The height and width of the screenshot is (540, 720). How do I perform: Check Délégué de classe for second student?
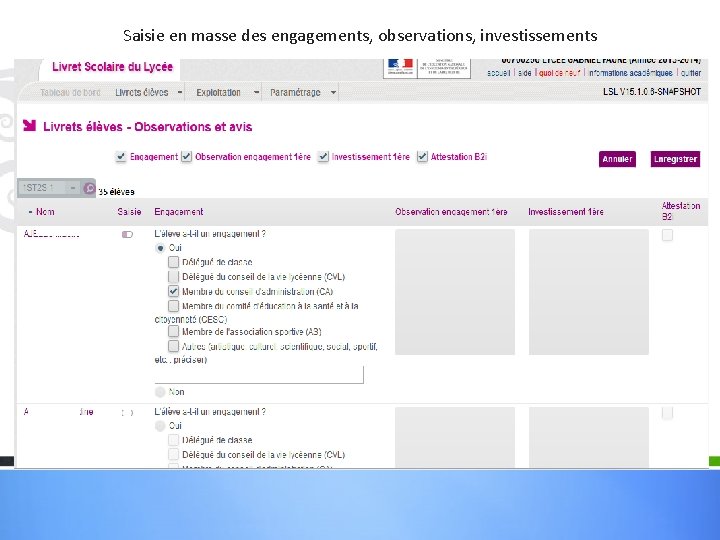[x=173, y=440]
